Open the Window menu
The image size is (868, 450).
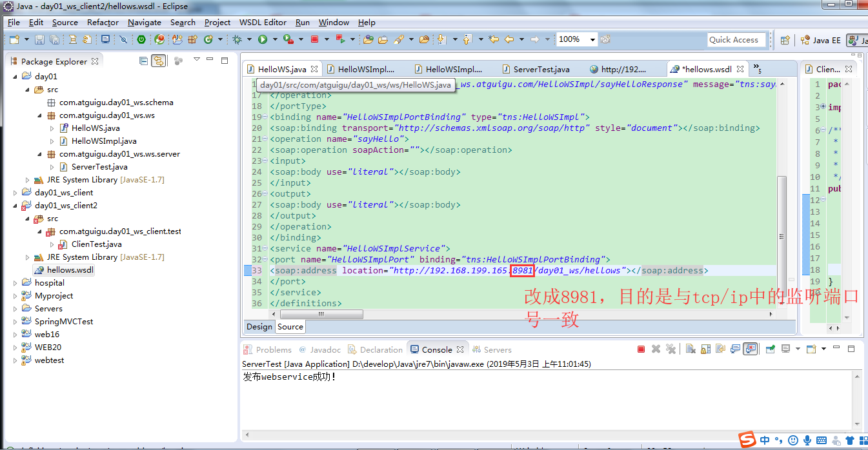click(334, 22)
